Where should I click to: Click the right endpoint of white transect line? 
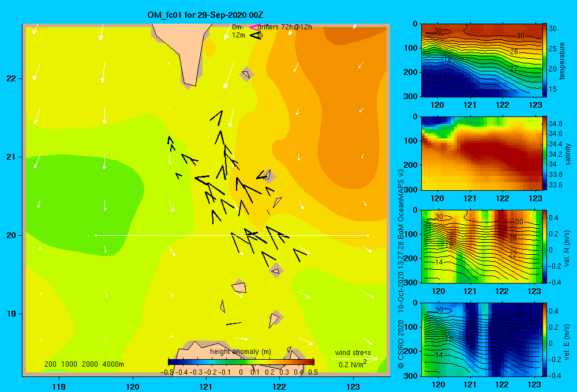pyautogui.click(x=368, y=235)
